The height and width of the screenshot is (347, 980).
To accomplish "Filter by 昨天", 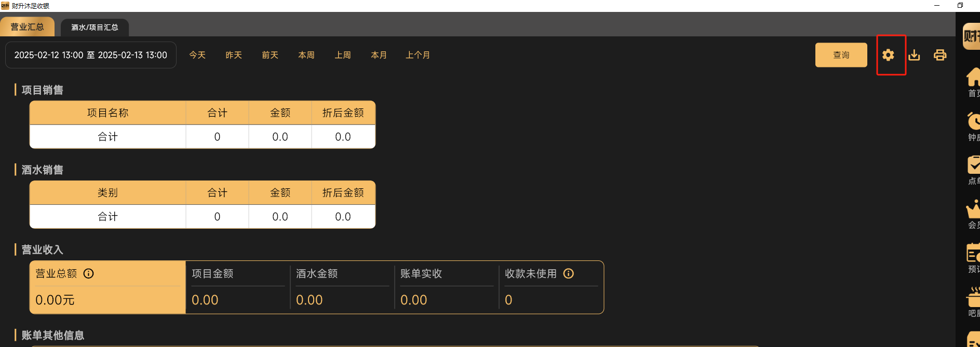I will click(x=234, y=55).
